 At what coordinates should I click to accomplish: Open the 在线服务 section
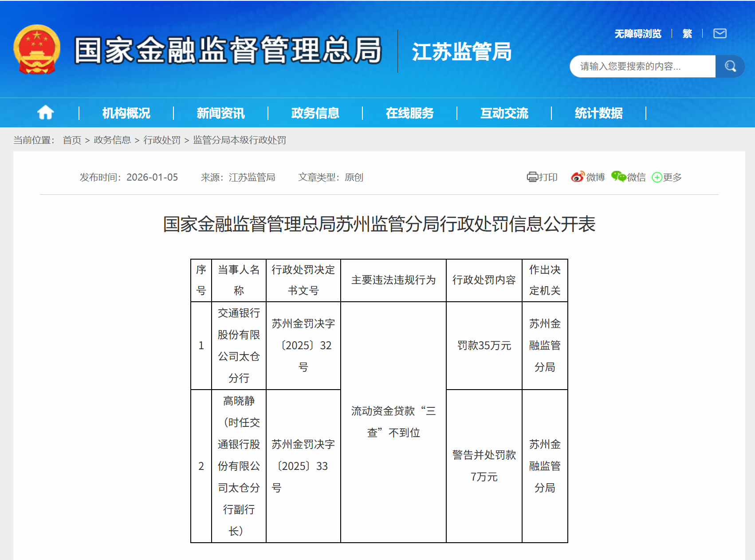410,113
